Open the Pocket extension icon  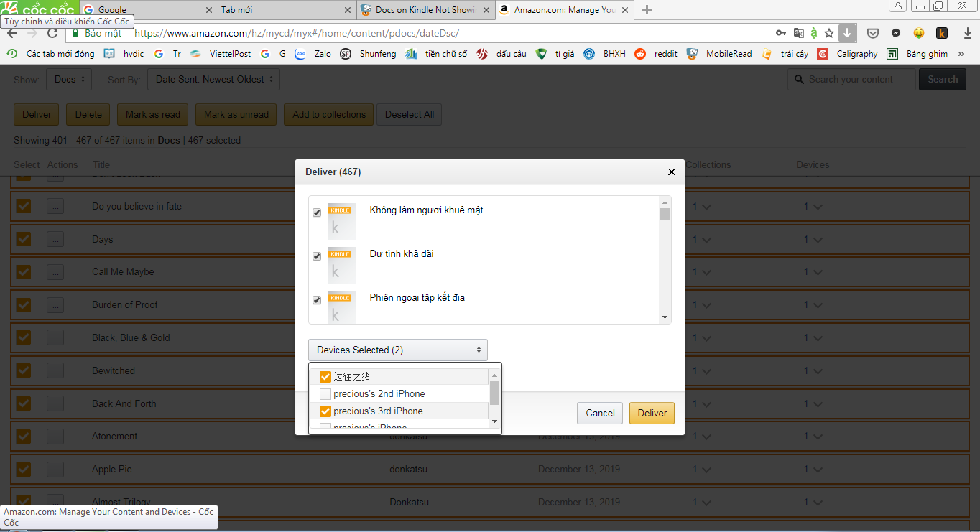[x=873, y=33]
